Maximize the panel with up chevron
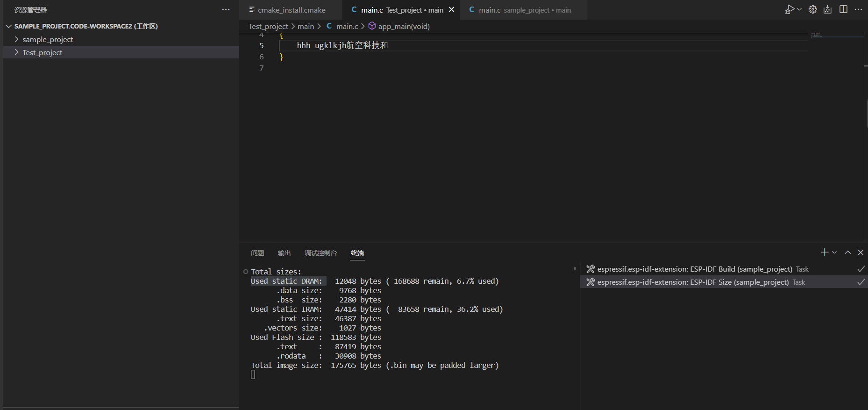 (x=847, y=252)
